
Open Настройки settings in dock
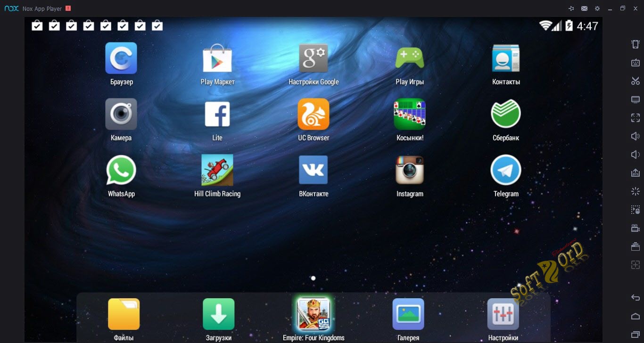(503, 314)
